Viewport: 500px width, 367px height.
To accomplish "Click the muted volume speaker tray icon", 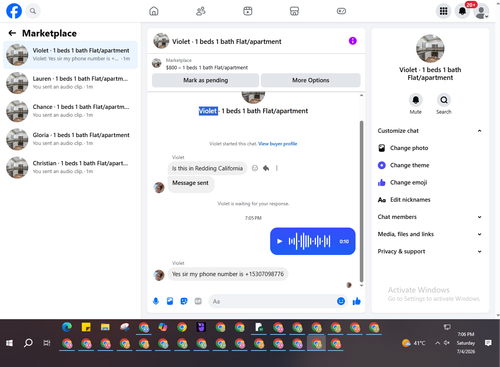I will coord(447,343).
